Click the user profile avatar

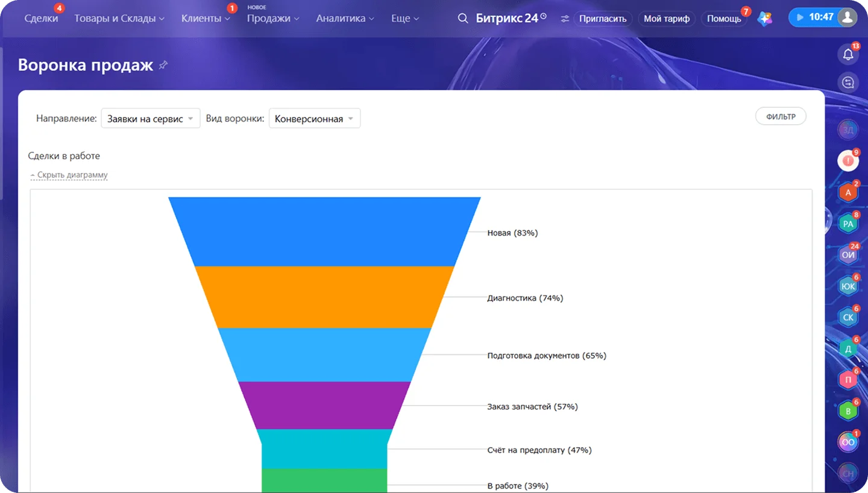847,17
